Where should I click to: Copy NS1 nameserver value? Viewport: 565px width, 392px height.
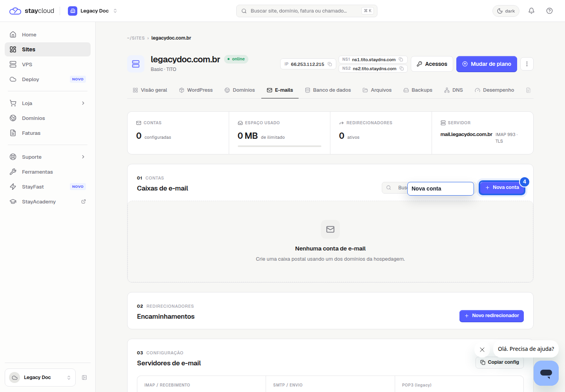click(x=401, y=60)
